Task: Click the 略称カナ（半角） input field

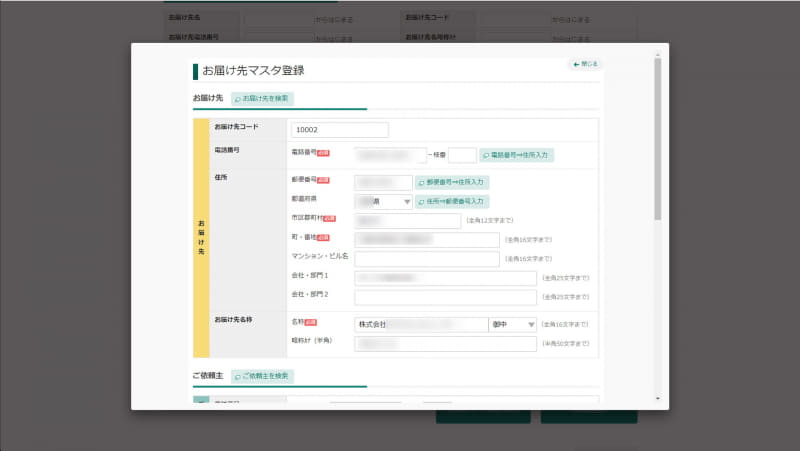Action: click(x=445, y=344)
